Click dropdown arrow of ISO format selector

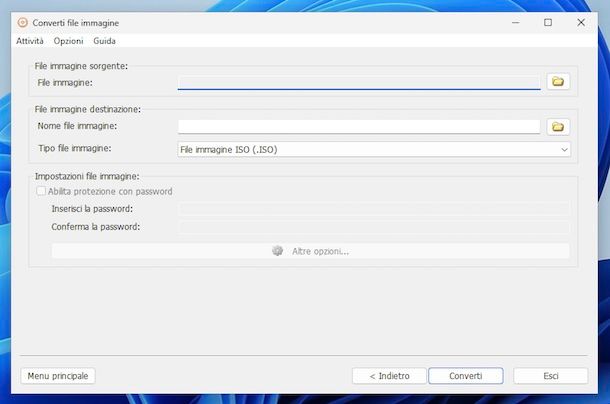point(564,149)
